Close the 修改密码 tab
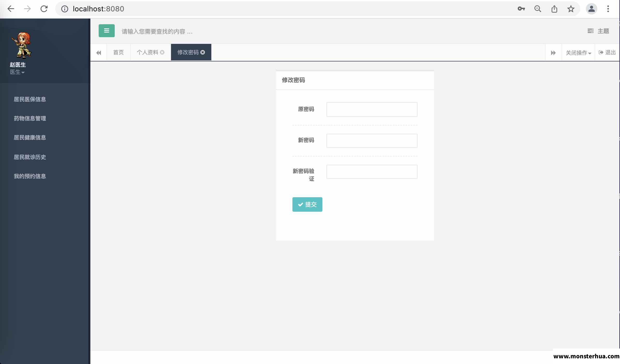The width and height of the screenshot is (620, 364). click(x=203, y=52)
